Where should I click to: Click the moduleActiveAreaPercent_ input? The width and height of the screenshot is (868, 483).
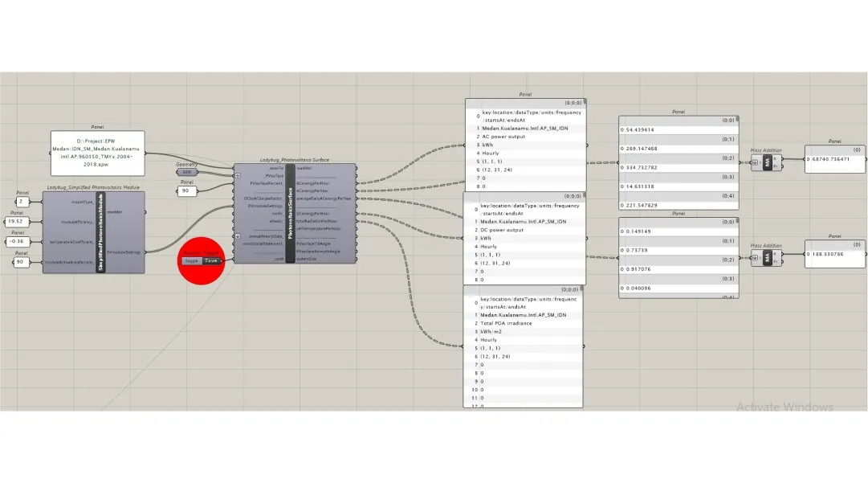[x=69, y=262]
